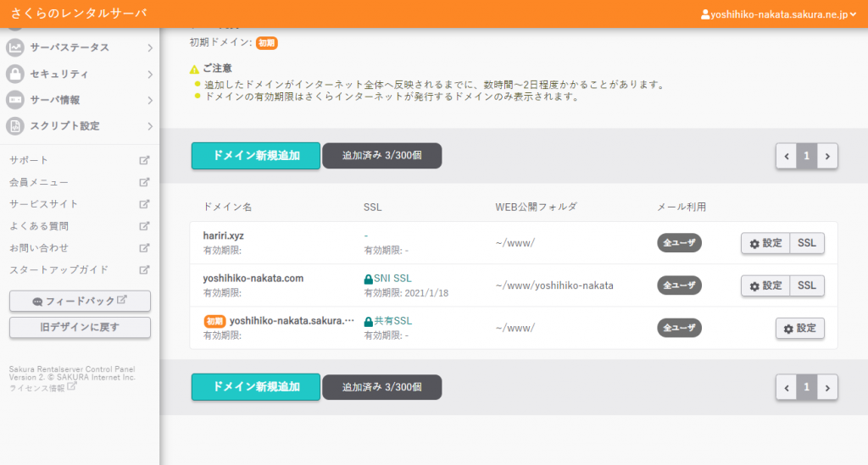Open the サーバステータス chart icon

click(x=15, y=47)
